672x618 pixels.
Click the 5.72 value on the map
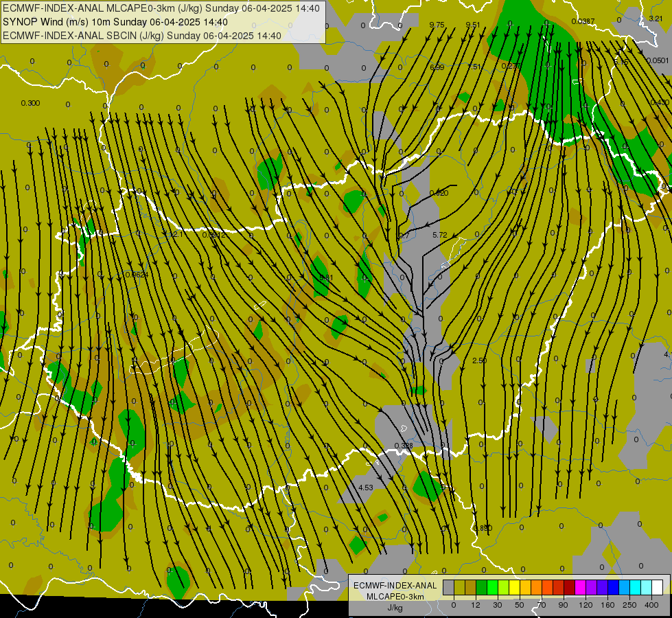[440, 235]
